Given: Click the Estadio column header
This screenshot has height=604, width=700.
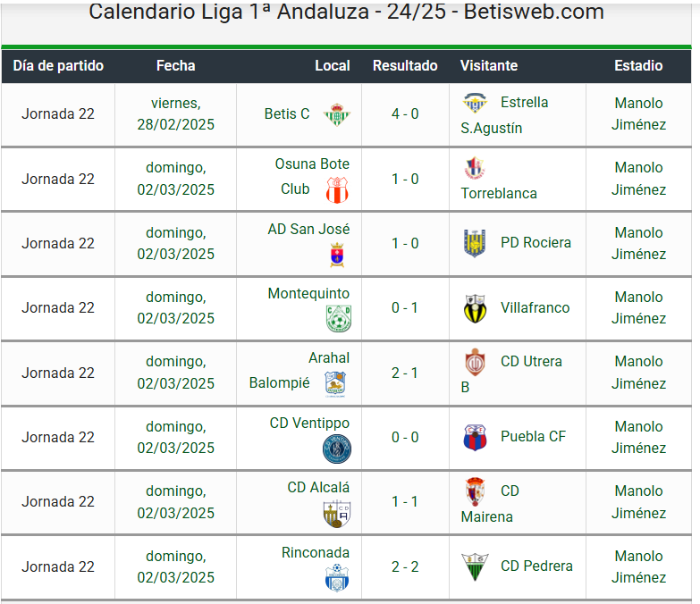Looking at the screenshot, I should click(638, 65).
